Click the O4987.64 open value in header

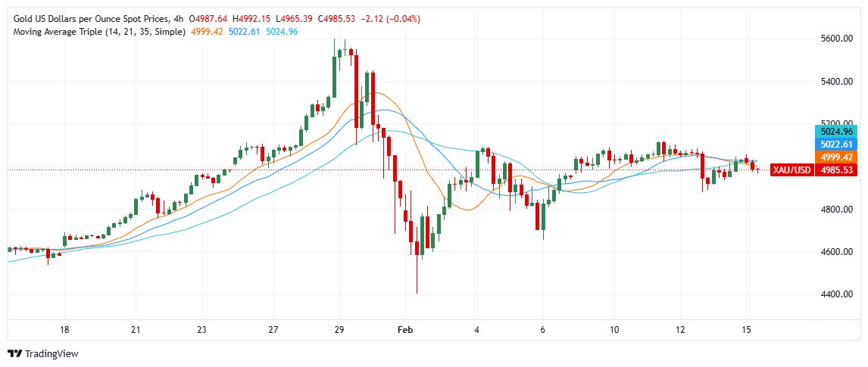pyautogui.click(x=209, y=20)
